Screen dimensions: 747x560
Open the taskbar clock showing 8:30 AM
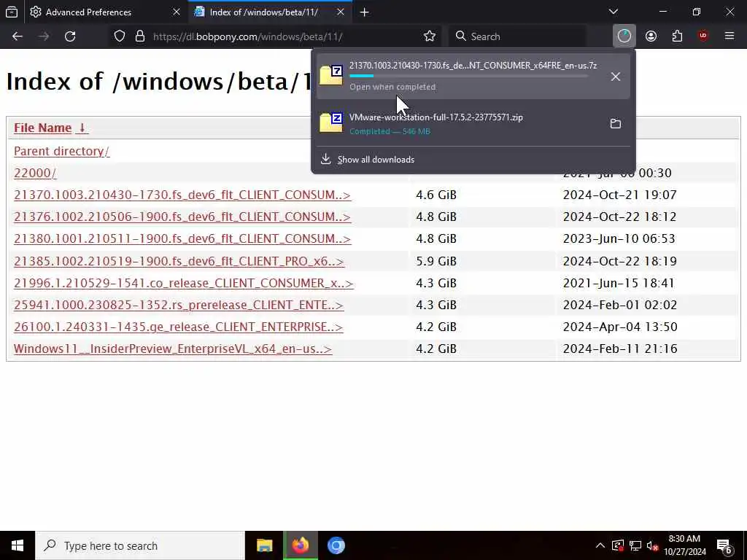click(x=684, y=545)
